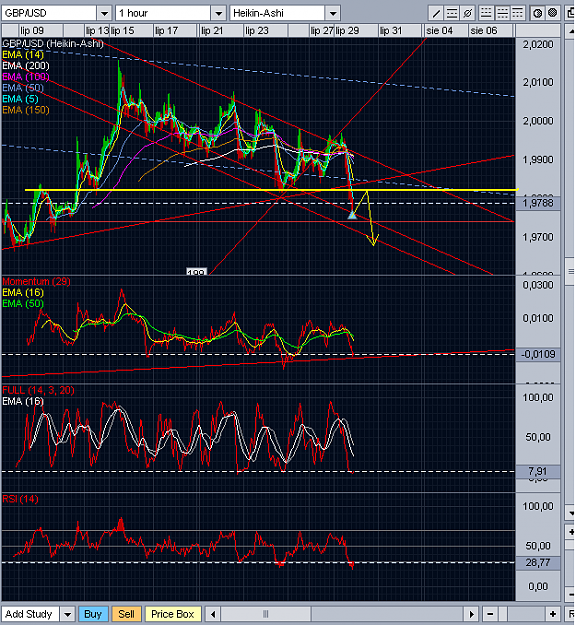Click the EMA (14) legend label
576x625 pixels.
(x=23, y=55)
